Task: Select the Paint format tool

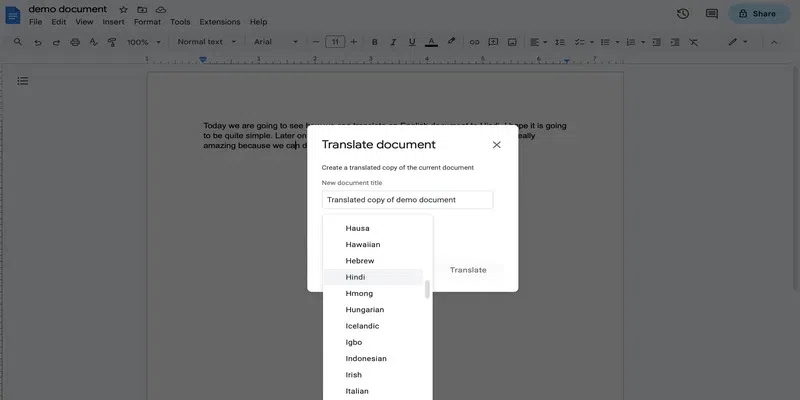Action: click(x=112, y=42)
